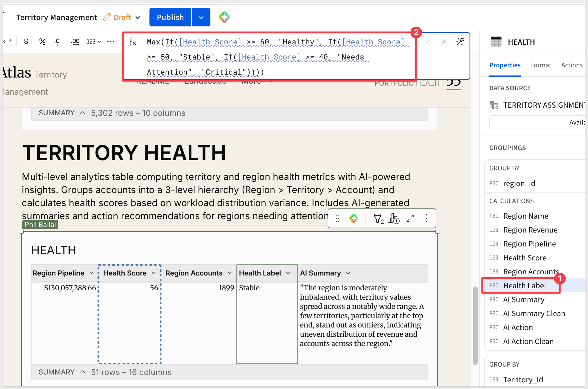Viewport: 588px width, 389px height.
Task: Click the add chart icon on element toolbar
Action: [394, 218]
